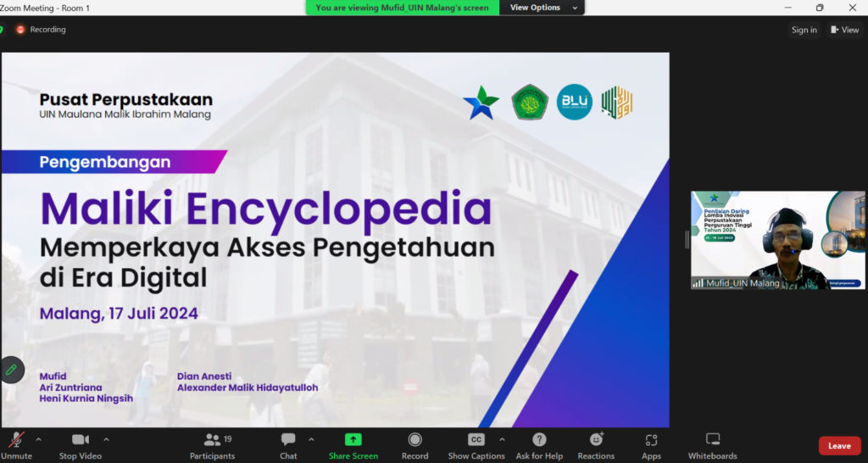
Task: Open the View layout menu
Action: [844, 30]
